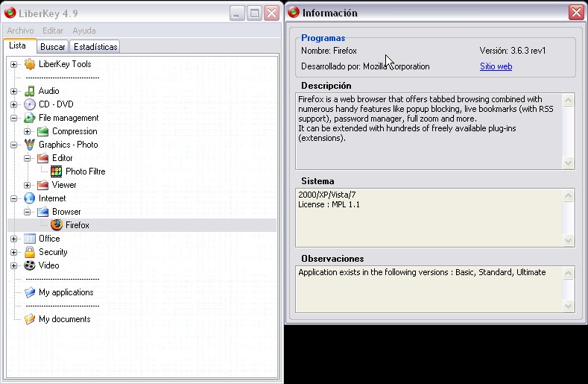Click the Internet globe icon
588x384 pixels.
click(30, 198)
